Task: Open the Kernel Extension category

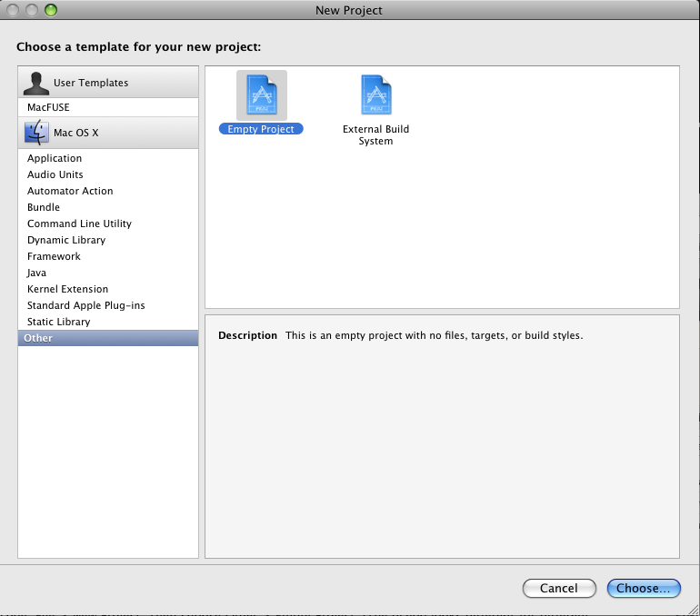Action: (67, 289)
